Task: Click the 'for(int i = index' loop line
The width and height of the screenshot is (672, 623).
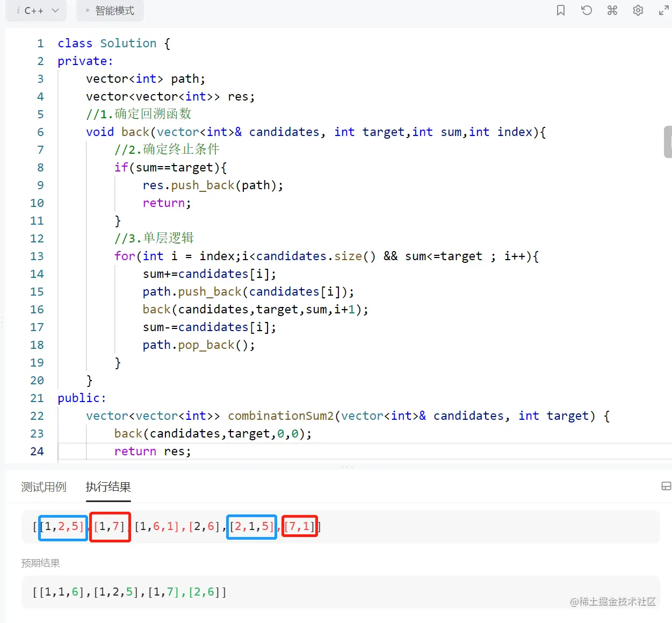Action: tap(326, 256)
